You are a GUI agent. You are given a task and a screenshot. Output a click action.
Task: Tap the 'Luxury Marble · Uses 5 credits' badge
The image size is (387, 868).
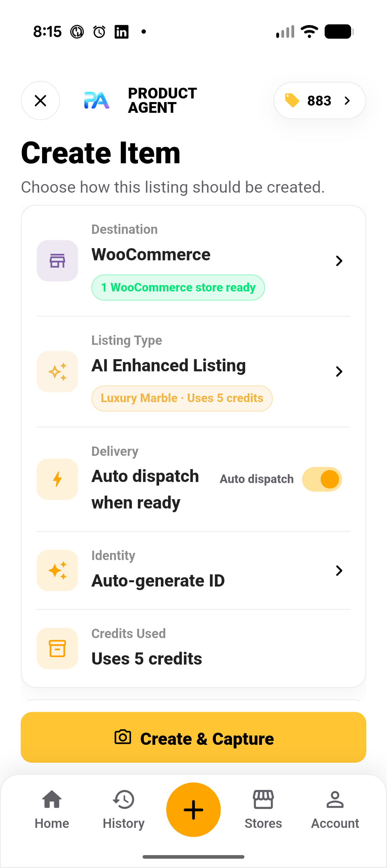click(182, 398)
